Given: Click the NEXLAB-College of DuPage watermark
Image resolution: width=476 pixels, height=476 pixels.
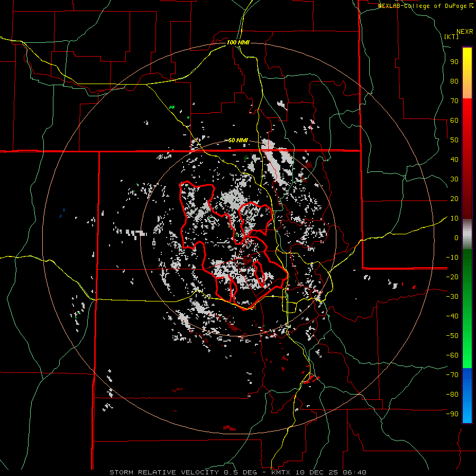Looking at the screenshot, I should pos(423,6).
